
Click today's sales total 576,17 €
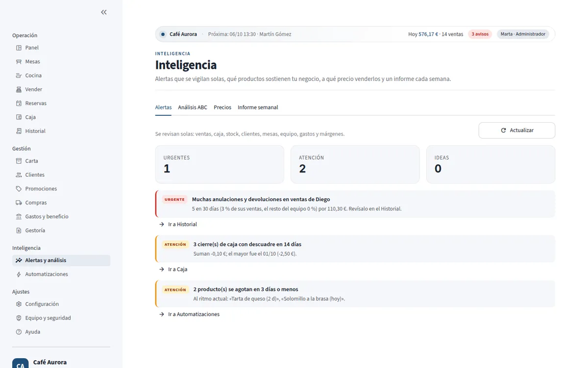[x=428, y=34]
